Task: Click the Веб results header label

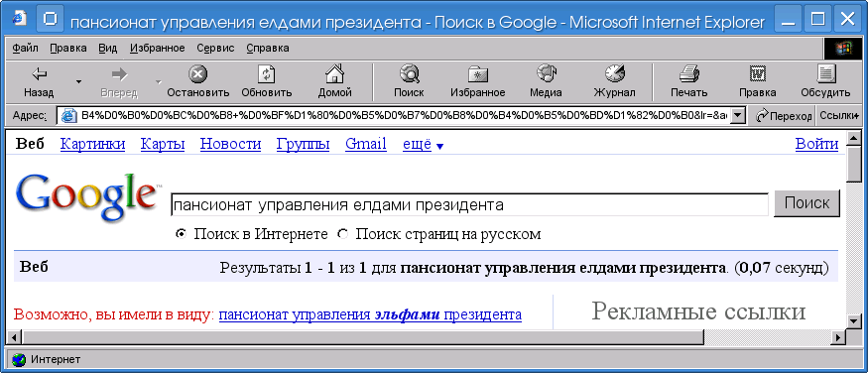Action: (34, 267)
